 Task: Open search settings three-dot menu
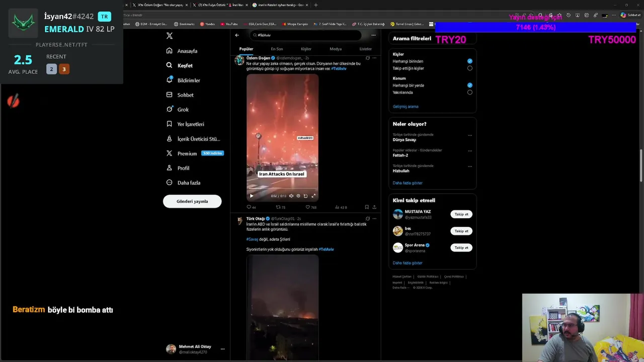tap(373, 35)
